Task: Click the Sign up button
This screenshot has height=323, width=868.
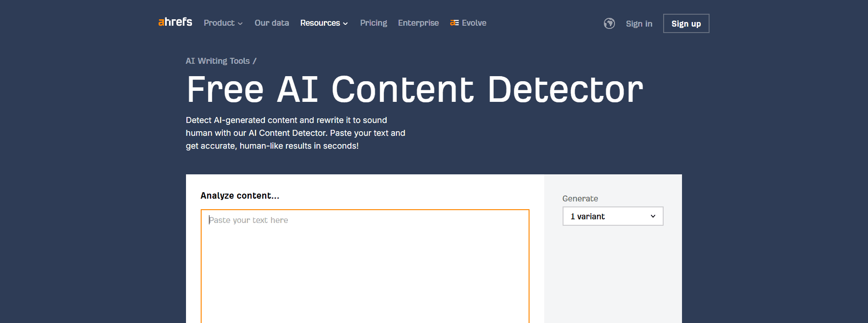Action: 686,23
